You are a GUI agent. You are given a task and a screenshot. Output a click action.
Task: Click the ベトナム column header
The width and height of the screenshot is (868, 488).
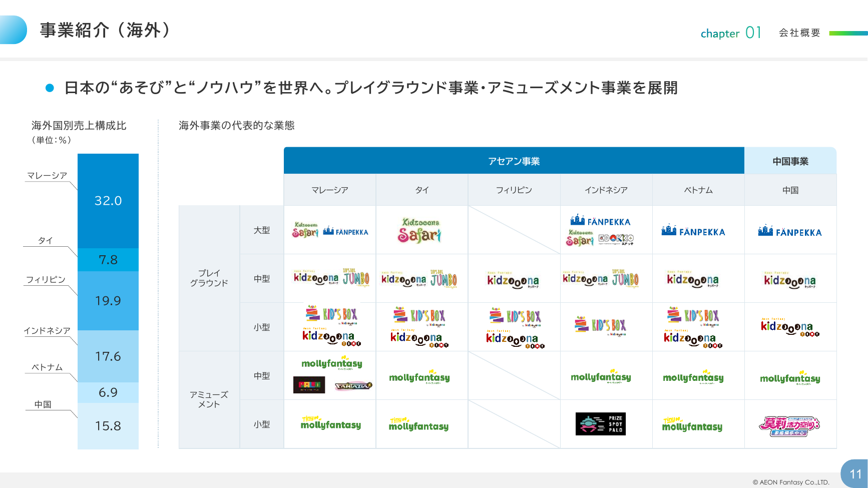698,190
